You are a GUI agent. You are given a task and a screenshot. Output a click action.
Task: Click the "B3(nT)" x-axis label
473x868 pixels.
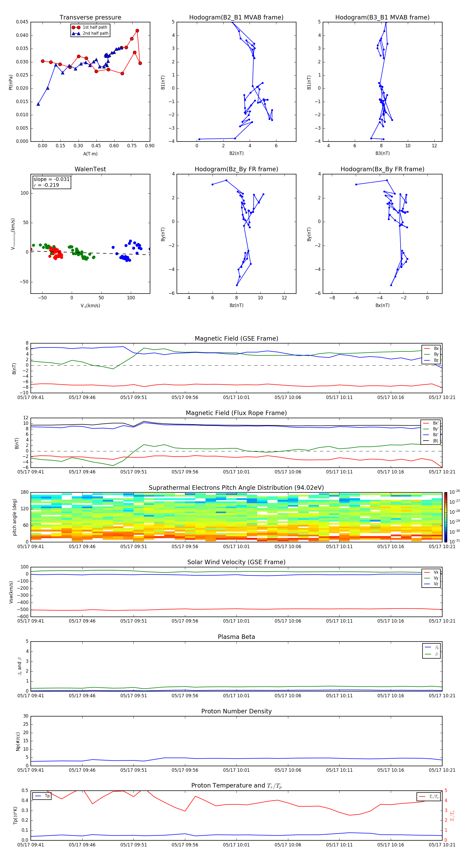382,153
